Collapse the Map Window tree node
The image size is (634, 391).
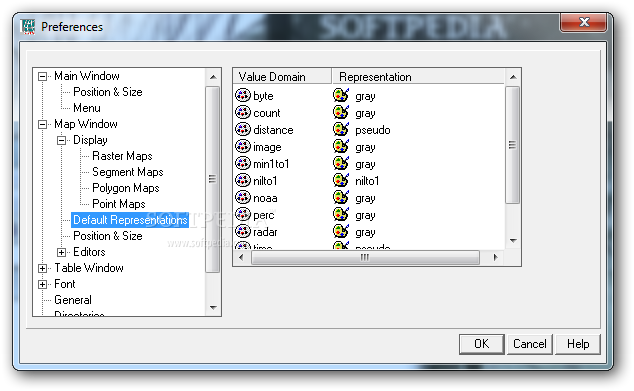pyautogui.click(x=42, y=124)
